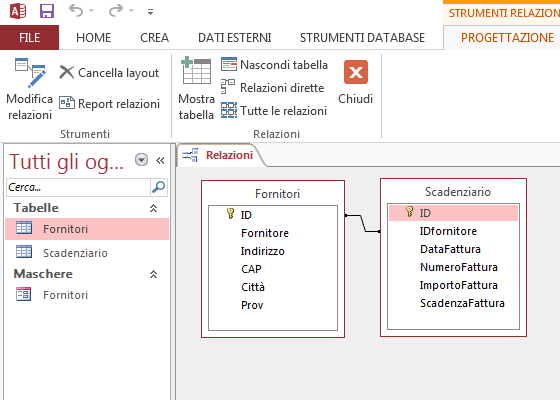Open Report relazioni
The height and width of the screenshot is (400, 560).
pyautogui.click(x=109, y=104)
